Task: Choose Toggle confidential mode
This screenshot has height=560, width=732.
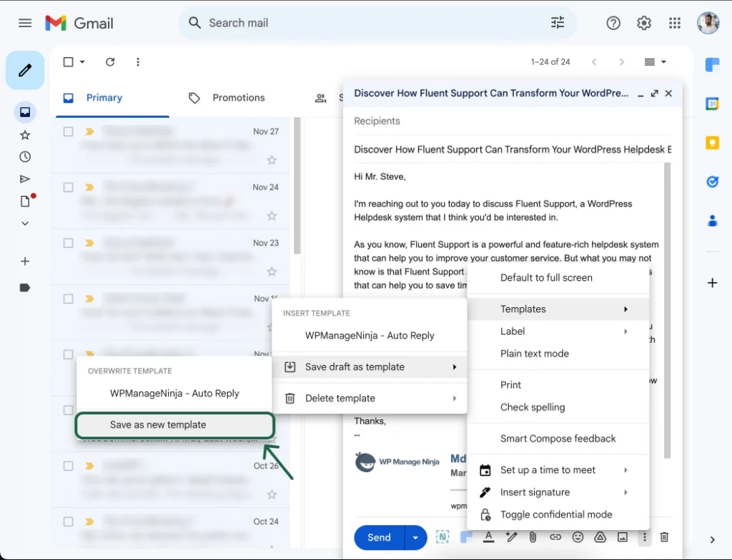Action: tap(558, 515)
